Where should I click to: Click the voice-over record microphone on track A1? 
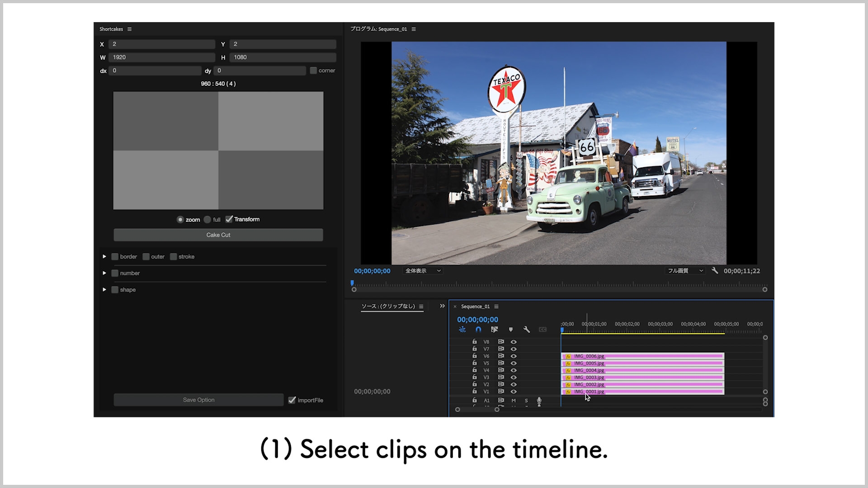pos(539,401)
